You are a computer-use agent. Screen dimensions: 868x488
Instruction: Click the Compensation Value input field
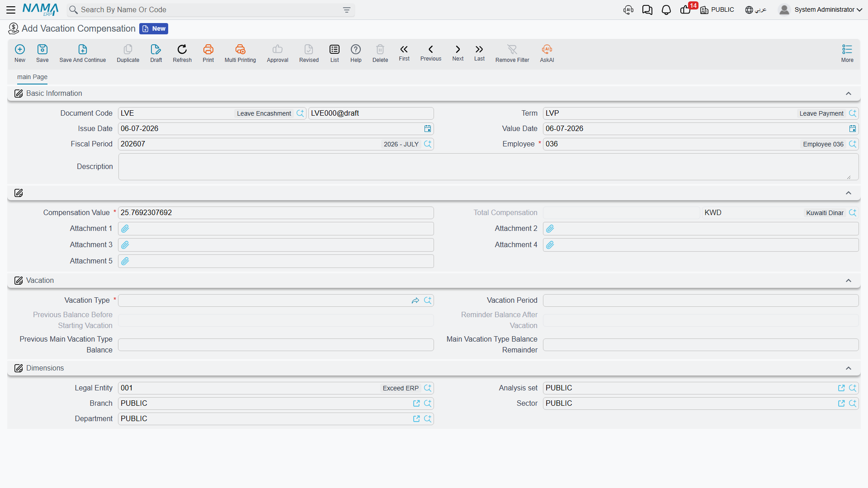(x=276, y=213)
